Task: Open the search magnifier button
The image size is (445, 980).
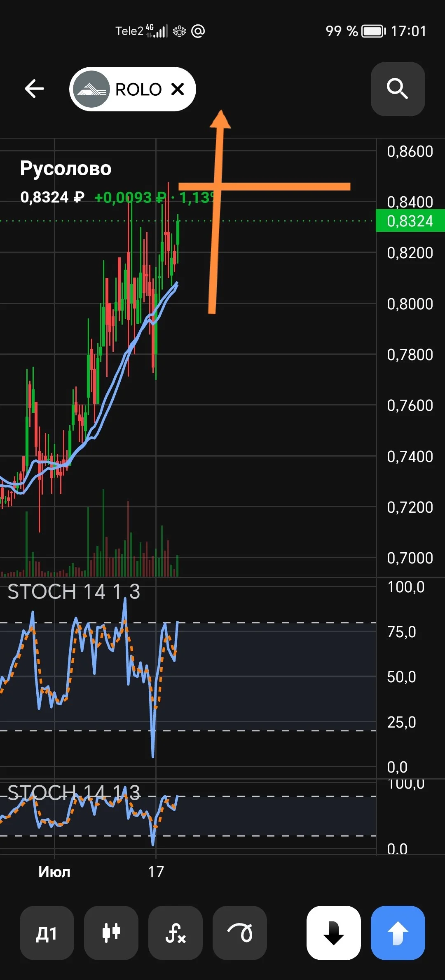Action: point(398,89)
